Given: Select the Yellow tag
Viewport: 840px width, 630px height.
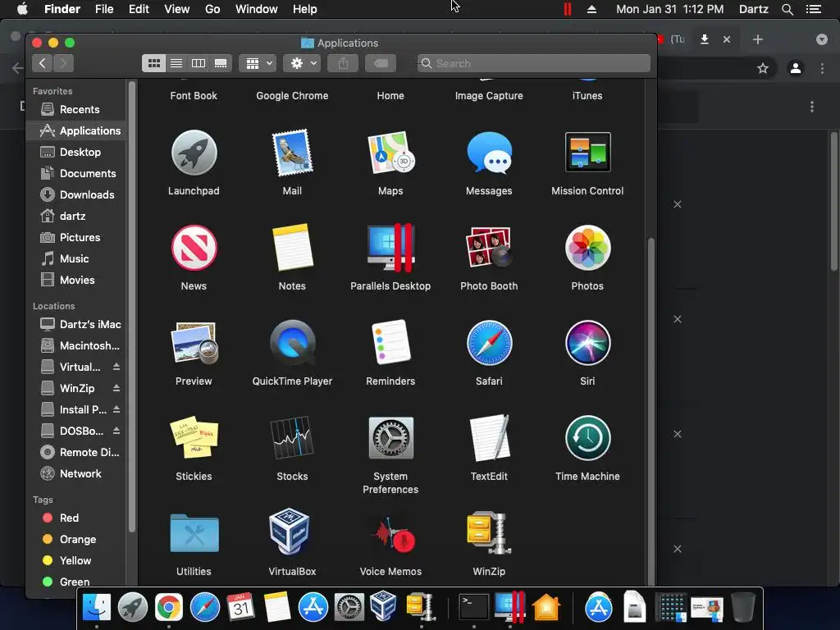Looking at the screenshot, I should [76, 561].
